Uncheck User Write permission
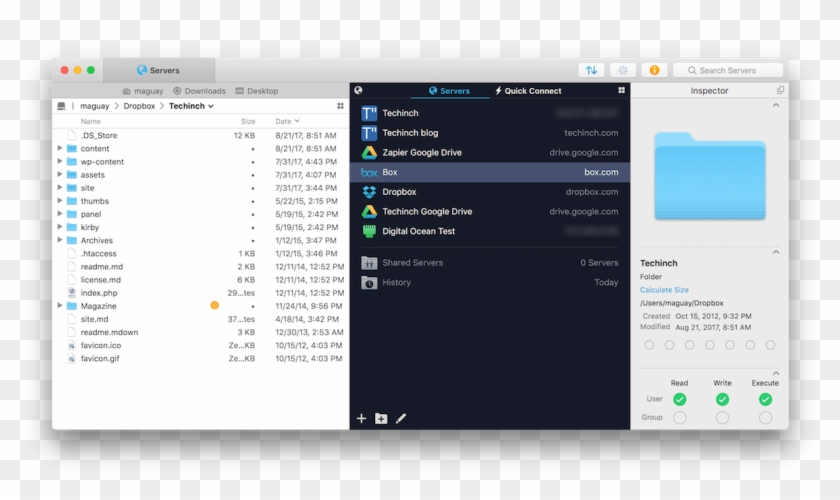The height and width of the screenshot is (500, 840). click(x=722, y=399)
